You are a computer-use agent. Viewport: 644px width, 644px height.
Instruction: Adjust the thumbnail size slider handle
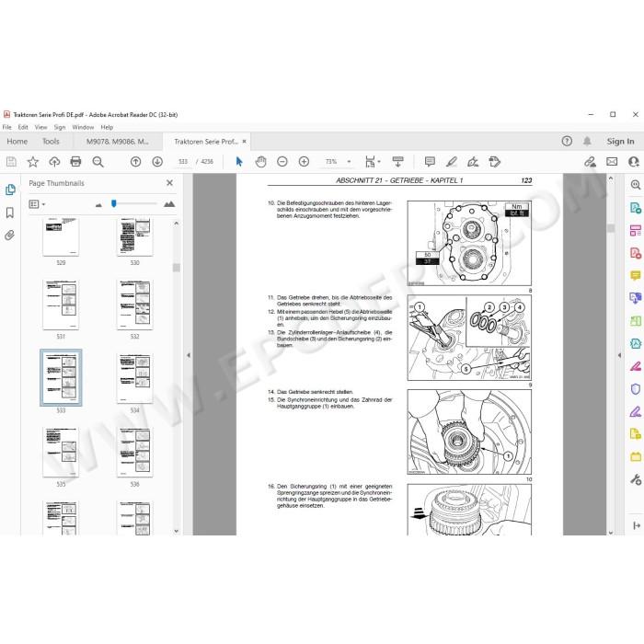[114, 203]
